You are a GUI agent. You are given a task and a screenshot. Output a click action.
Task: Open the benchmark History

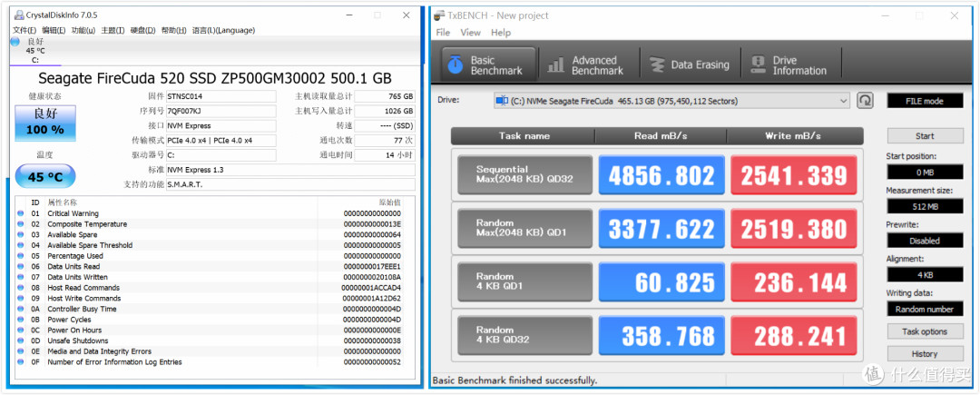925,354
